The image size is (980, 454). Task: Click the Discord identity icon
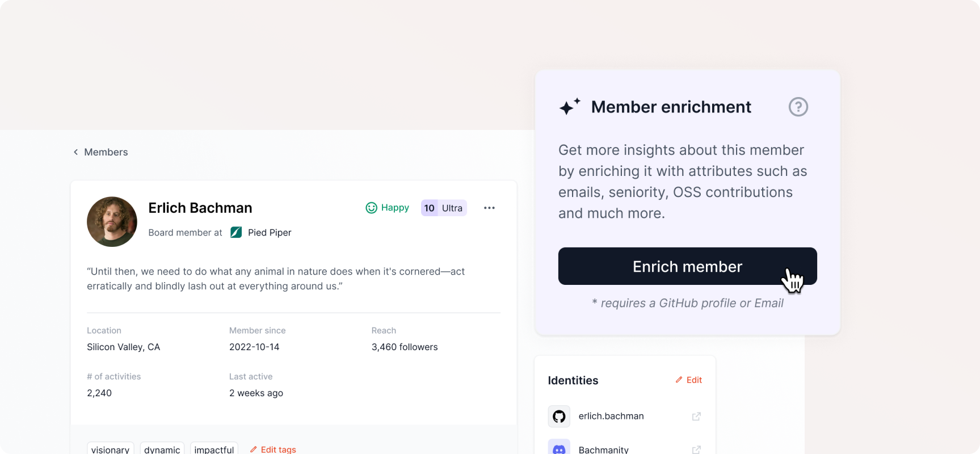pos(559,447)
